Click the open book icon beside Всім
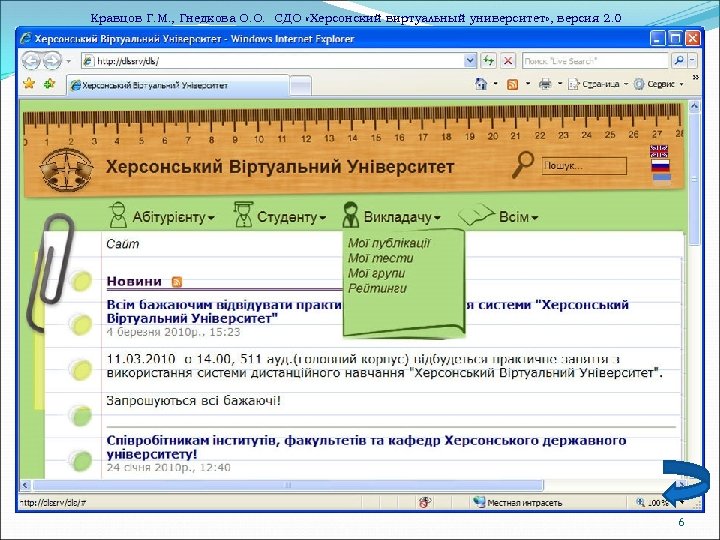This screenshot has width=720, height=540. tap(476, 215)
